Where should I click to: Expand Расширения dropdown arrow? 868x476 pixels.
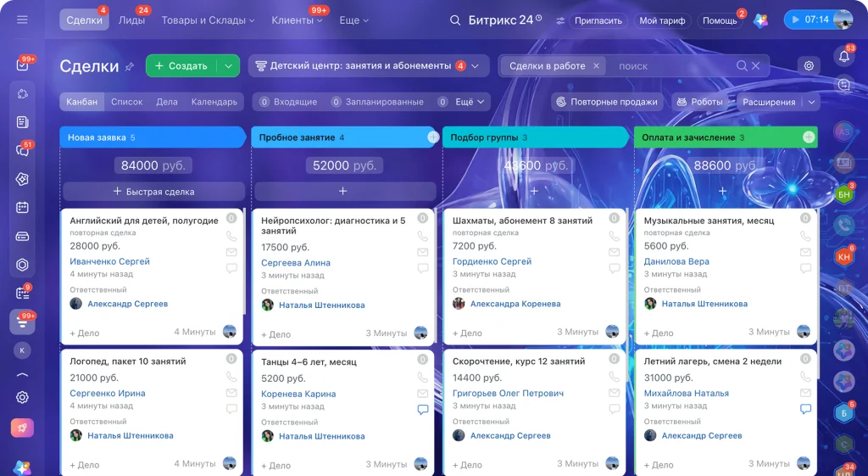coord(811,102)
